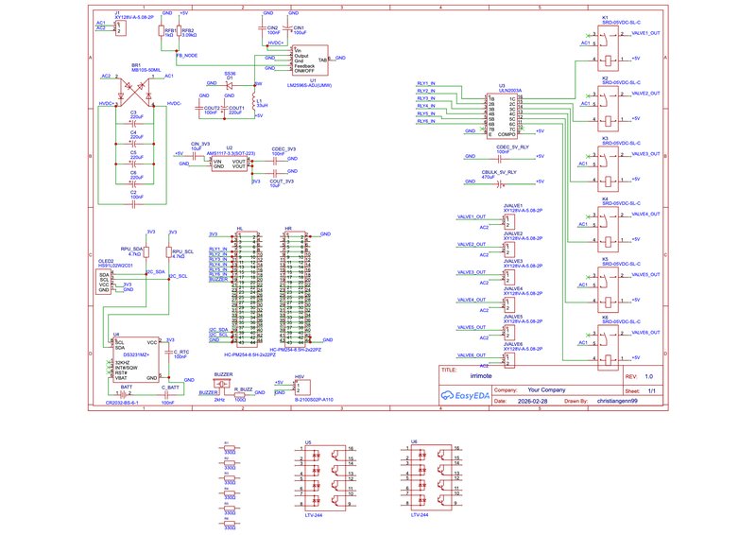Click the D1 SS36 diode symbol
The width and height of the screenshot is (756, 535).
click(230, 85)
